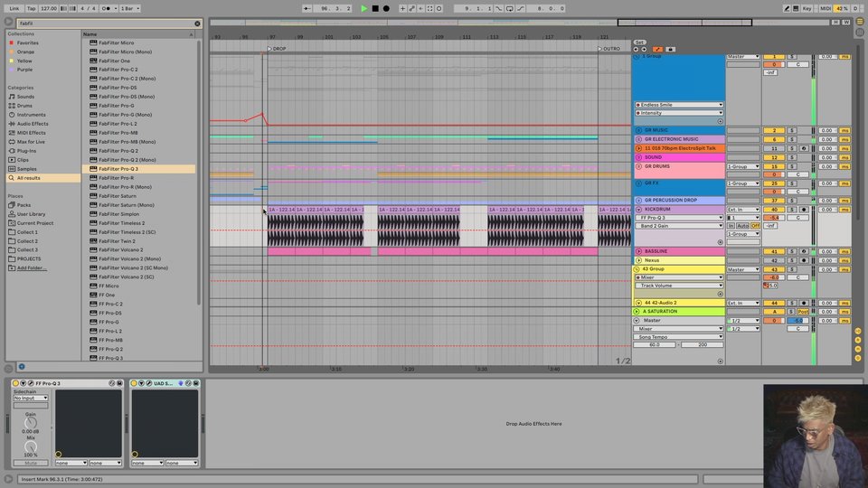Open the Song Tempo parameter chooser
Image resolution: width=868 pixels, height=488 pixels.
click(679, 337)
